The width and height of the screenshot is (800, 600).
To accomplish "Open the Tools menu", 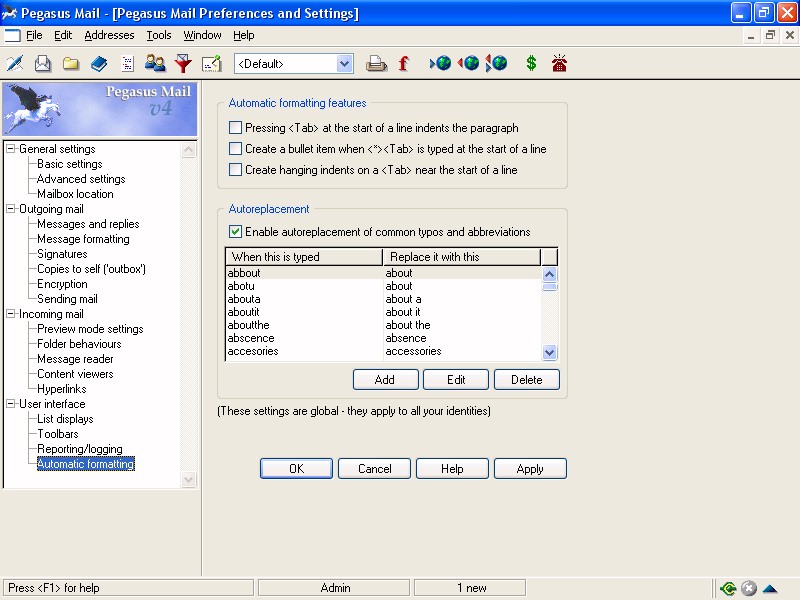I will (159, 35).
